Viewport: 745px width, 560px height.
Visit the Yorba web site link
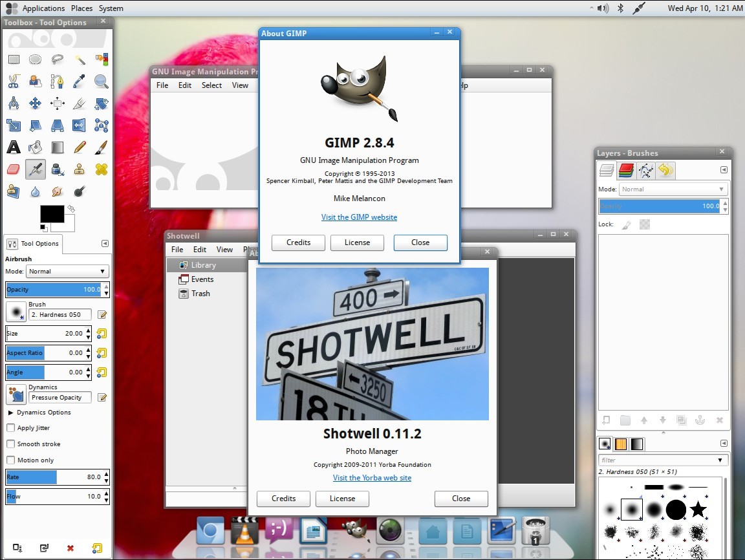[x=372, y=478]
